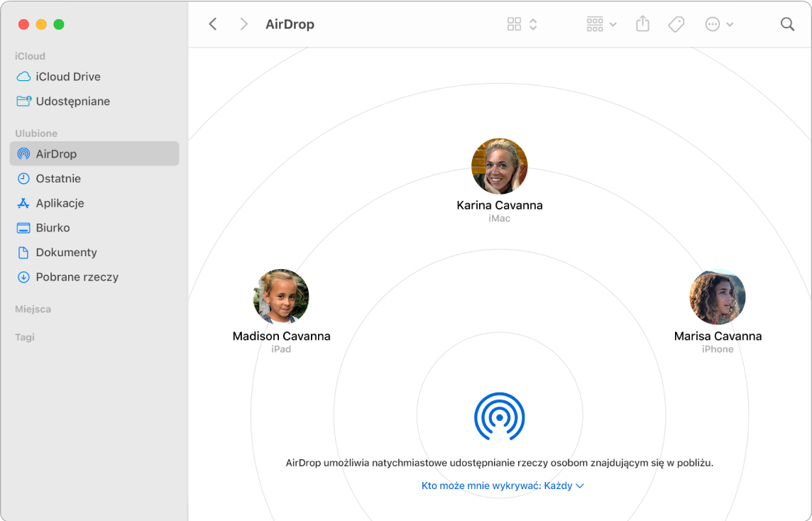Click the large blue AirDrop radar icon

(499, 417)
